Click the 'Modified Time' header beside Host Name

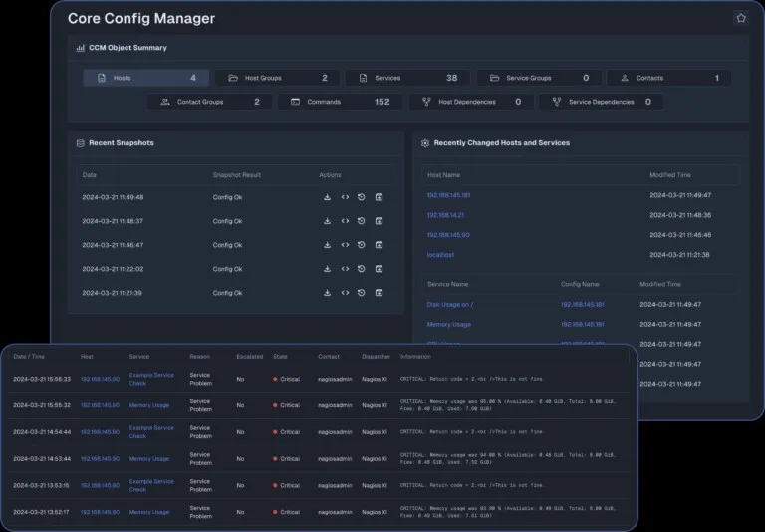669,175
